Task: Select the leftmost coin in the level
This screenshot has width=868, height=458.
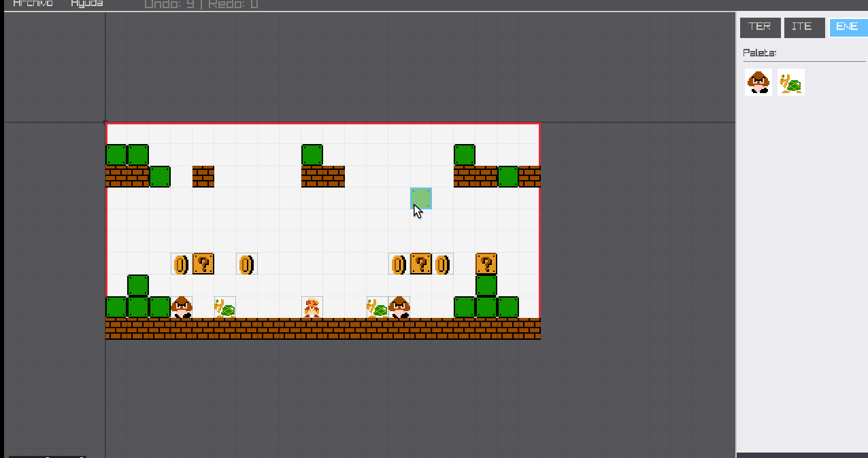Action: tap(182, 264)
